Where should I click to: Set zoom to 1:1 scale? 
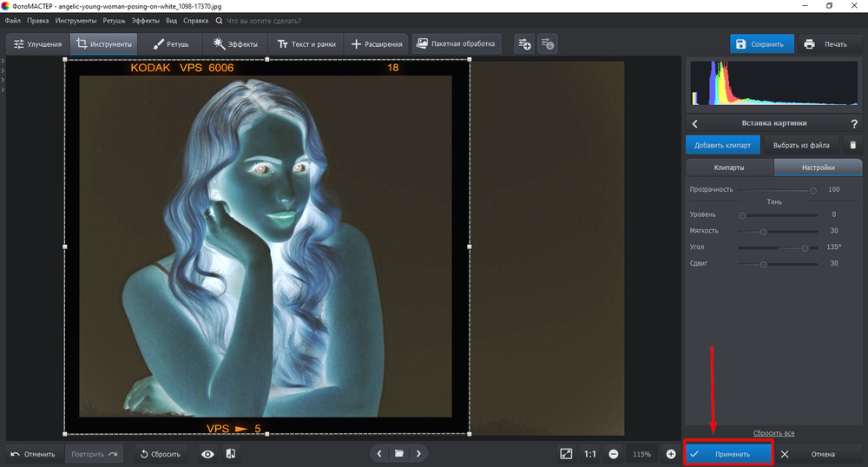[590, 453]
